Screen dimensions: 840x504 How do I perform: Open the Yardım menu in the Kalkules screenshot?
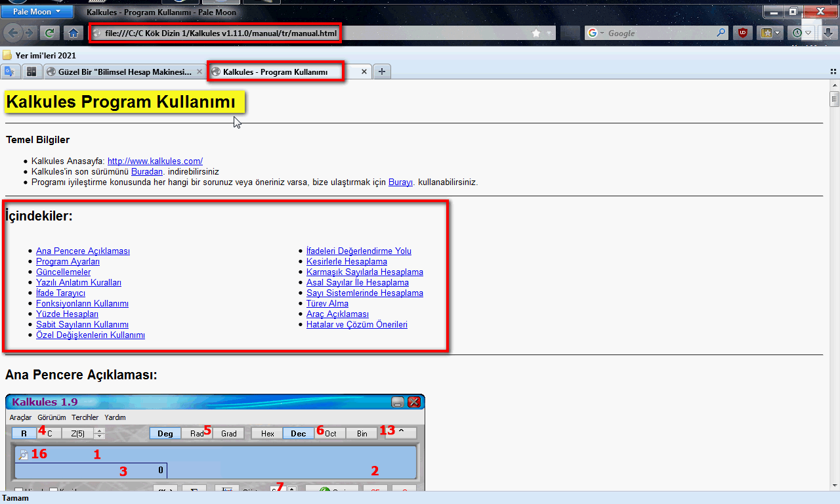(x=115, y=417)
